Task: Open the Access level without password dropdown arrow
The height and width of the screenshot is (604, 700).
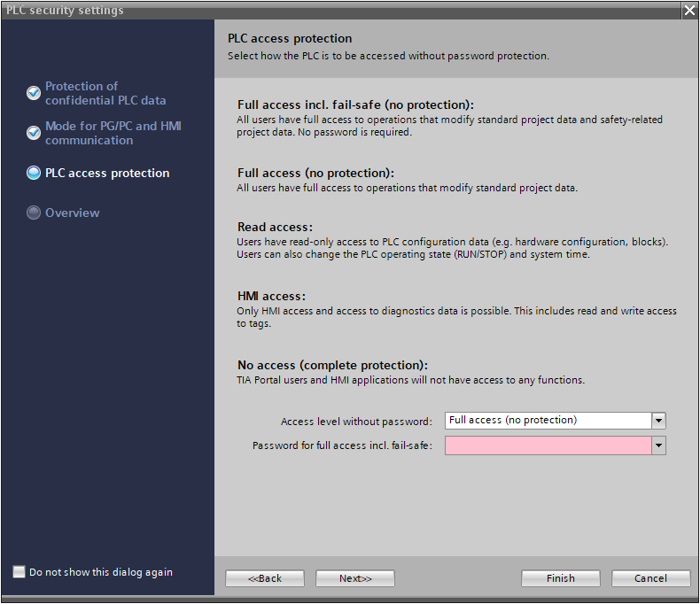Action: 658,420
